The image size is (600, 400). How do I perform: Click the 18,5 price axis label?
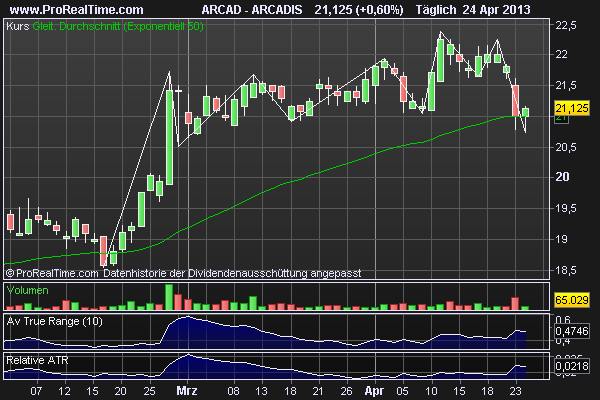tap(566, 270)
